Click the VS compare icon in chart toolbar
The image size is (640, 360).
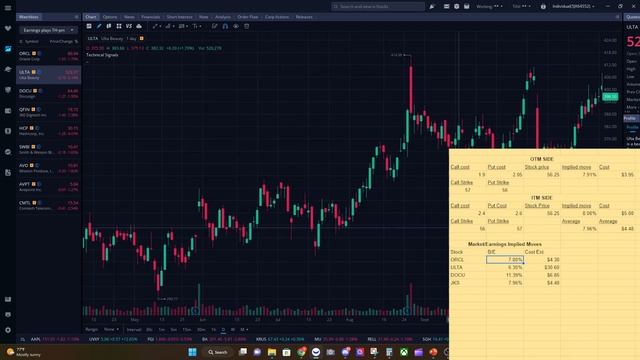pyautogui.click(x=129, y=26)
